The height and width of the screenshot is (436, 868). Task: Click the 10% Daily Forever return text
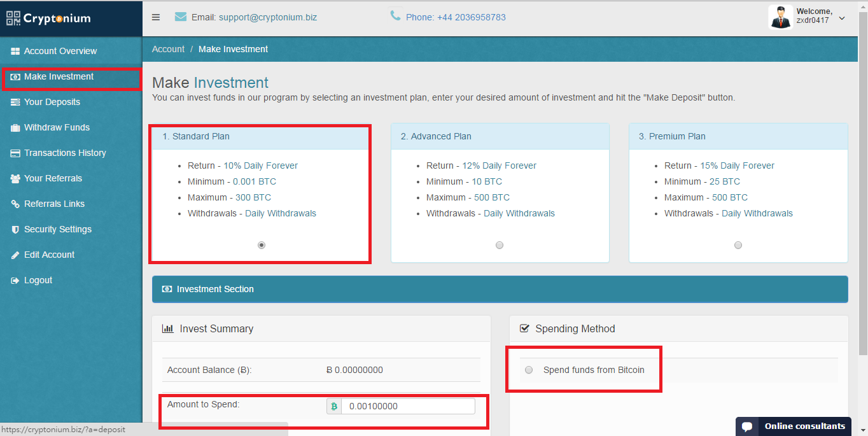(x=260, y=165)
